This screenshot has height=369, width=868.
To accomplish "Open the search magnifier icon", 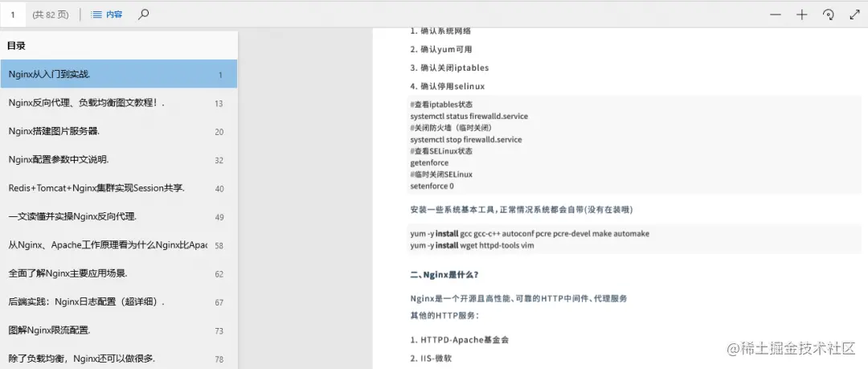I will [x=143, y=15].
